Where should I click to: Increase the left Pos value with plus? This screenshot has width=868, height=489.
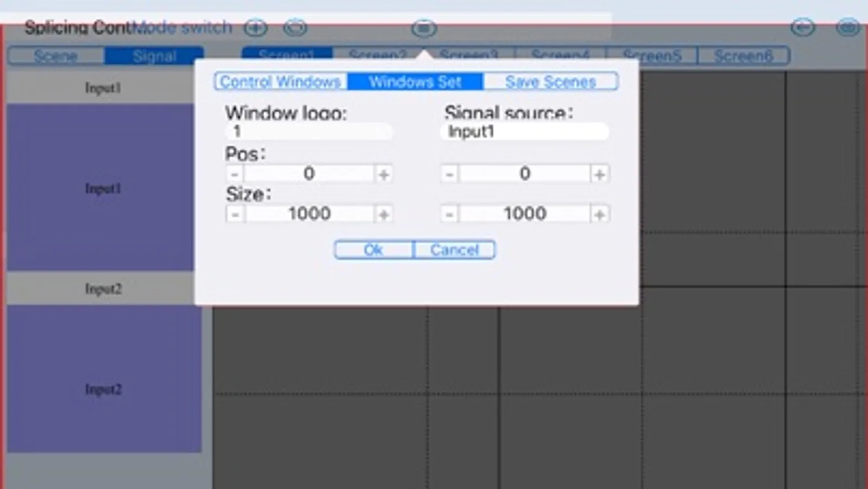tap(384, 174)
